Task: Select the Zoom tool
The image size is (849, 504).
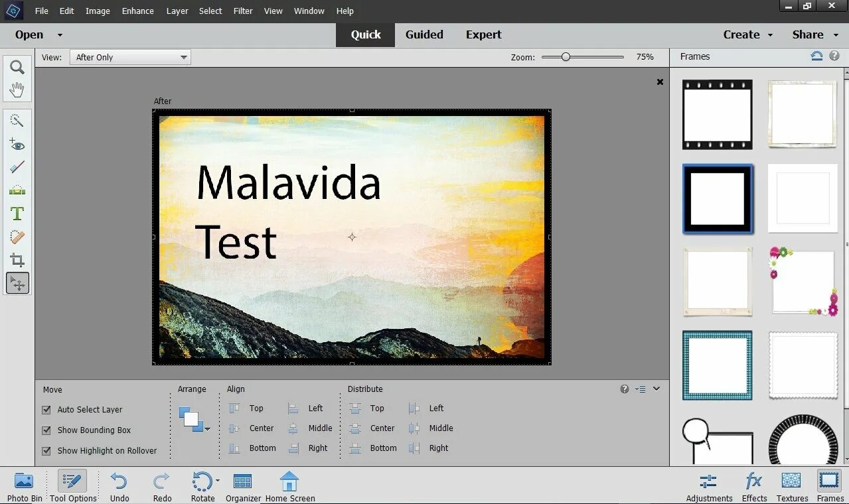Action: click(x=17, y=67)
